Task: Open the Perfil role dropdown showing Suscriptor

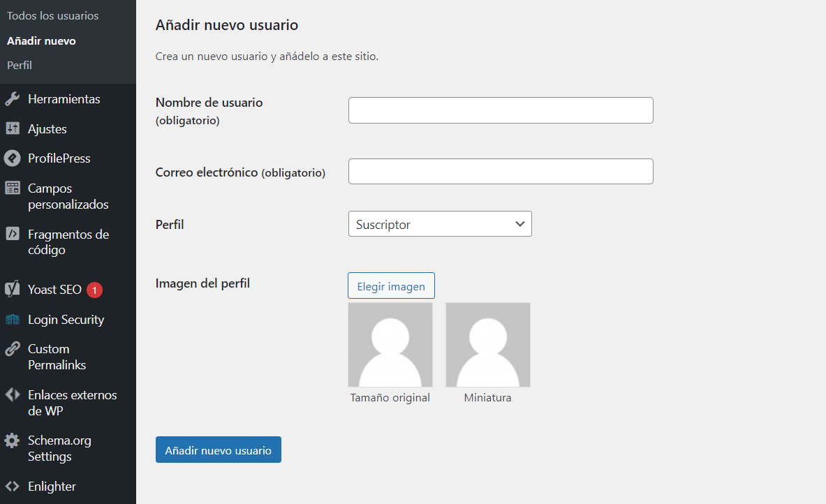Action: click(x=440, y=223)
